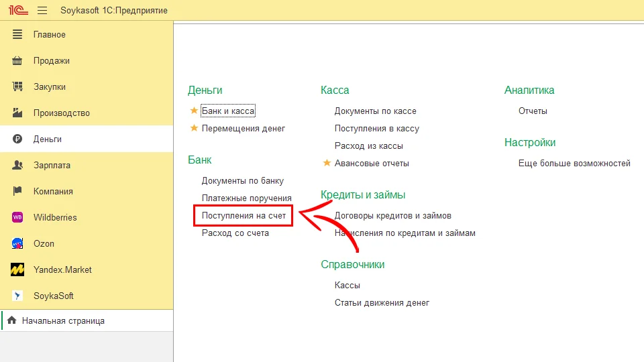The height and width of the screenshot is (362, 644).
Task: Open Поступления на счет link
Action: point(244,216)
